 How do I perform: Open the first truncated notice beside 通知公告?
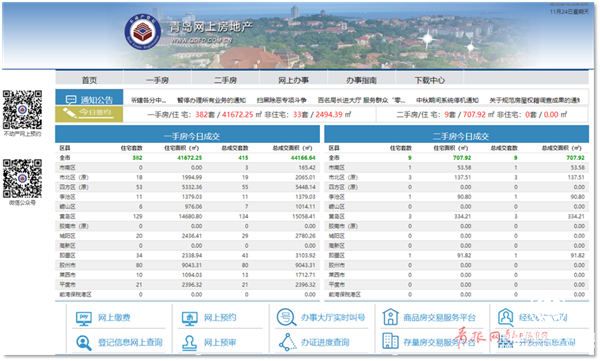(x=148, y=100)
